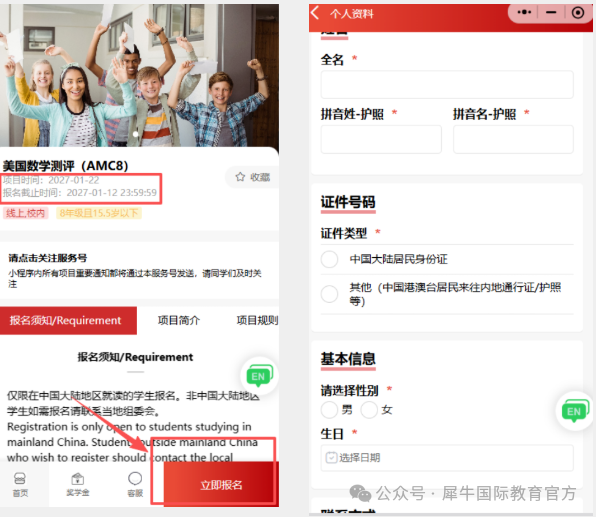Open 客服 customer service chat icon

tap(135, 485)
